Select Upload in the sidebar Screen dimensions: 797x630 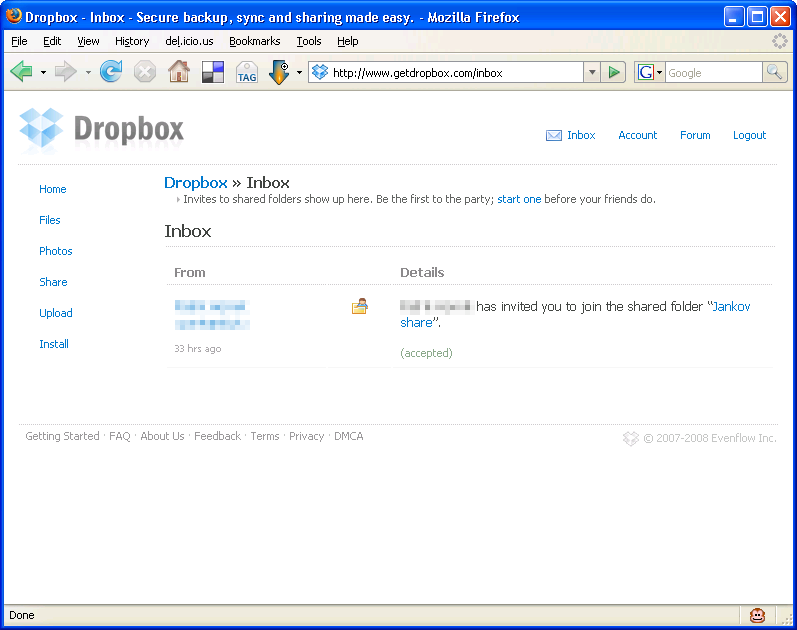point(56,313)
